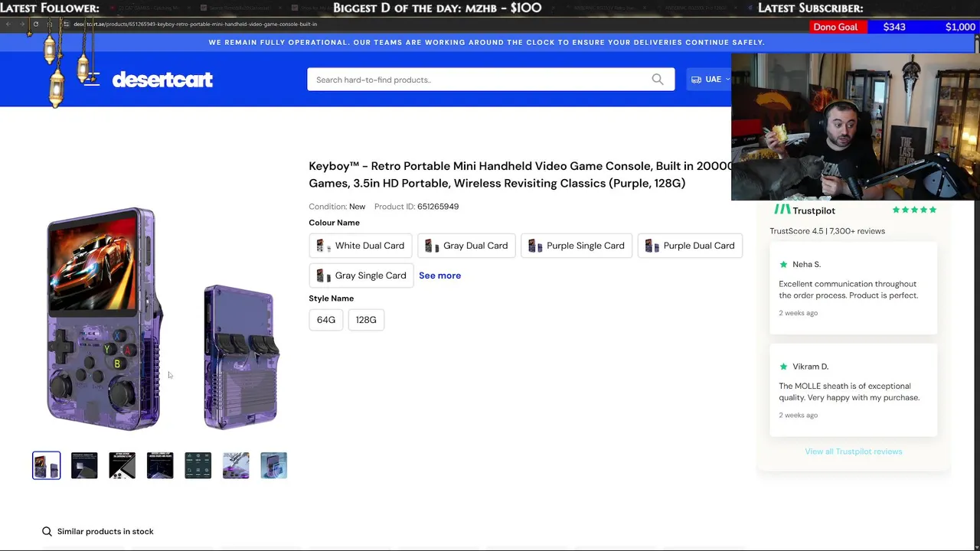
Task: Select third thumbnail with black-white triangle design
Action: click(x=122, y=465)
